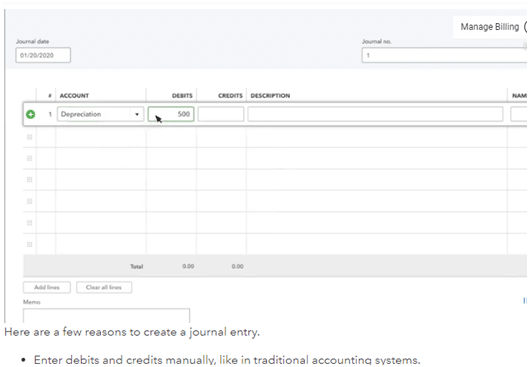The width and height of the screenshot is (529, 367).
Task: Click the Total label in the footer row
Action: point(137,266)
